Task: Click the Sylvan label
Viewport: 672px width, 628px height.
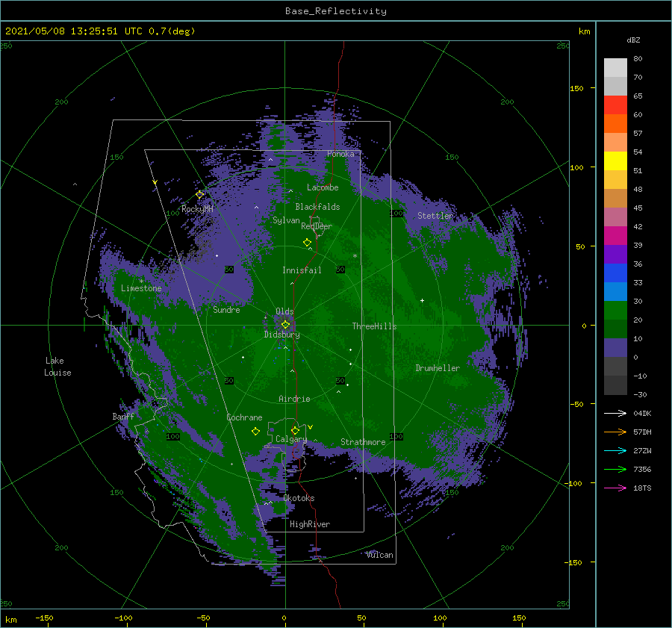Action: [286, 220]
